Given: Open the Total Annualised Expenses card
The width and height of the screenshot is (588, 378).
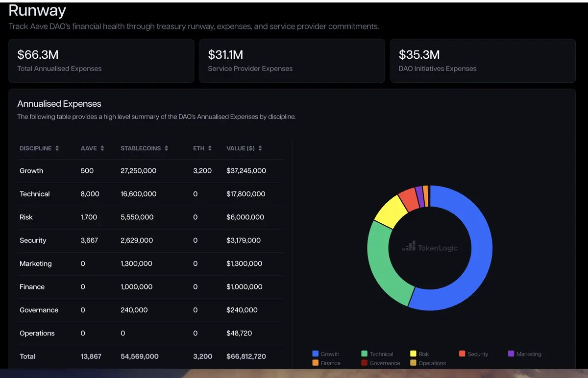Looking at the screenshot, I should (101, 61).
